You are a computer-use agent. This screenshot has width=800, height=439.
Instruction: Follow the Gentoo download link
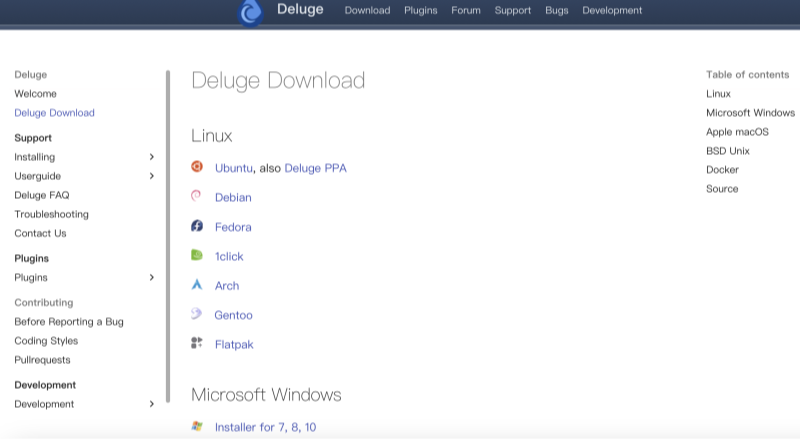click(x=233, y=315)
